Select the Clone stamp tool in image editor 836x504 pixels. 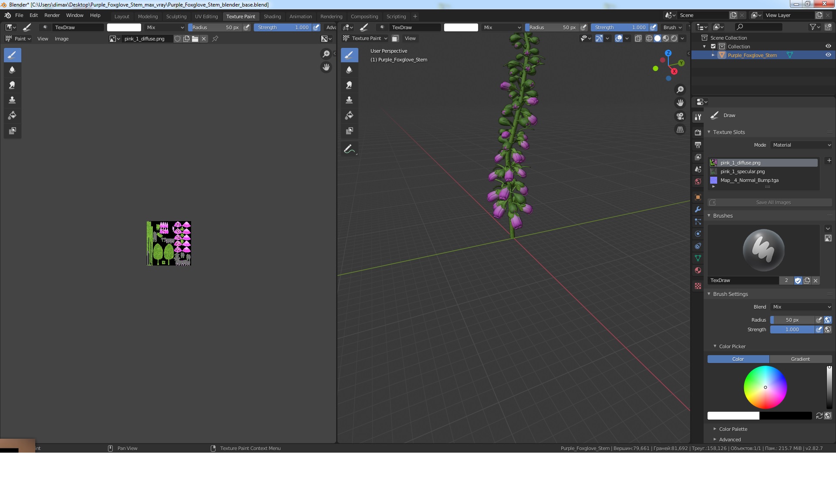pyautogui.click(x=12, y=100)
